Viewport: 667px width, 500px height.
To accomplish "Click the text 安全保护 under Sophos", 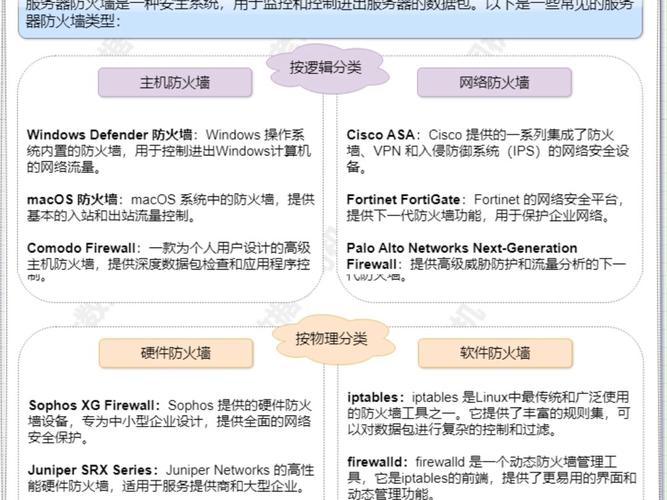I will pos(54,437).
